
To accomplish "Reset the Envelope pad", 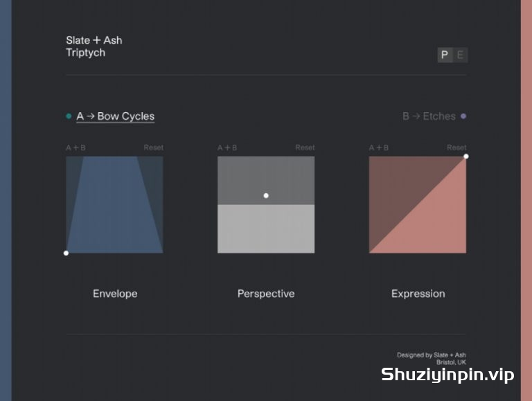I will [153, 148].
